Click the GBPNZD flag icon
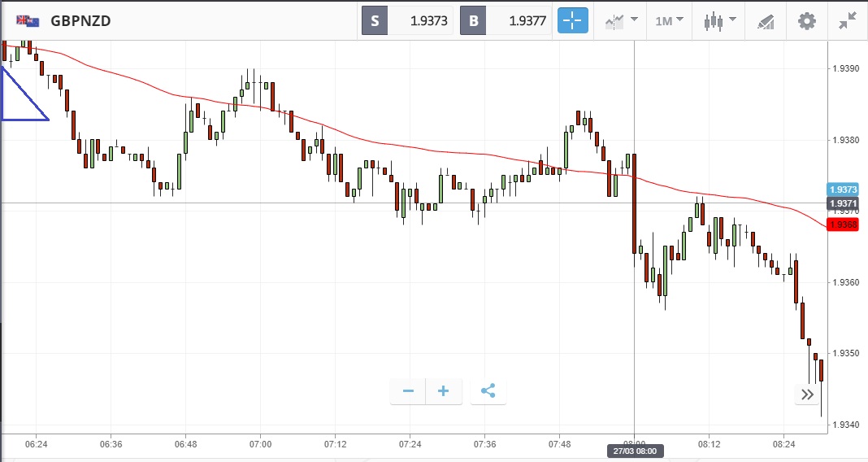The width and height of the screenshot is (868, 462). pos(28,20)
